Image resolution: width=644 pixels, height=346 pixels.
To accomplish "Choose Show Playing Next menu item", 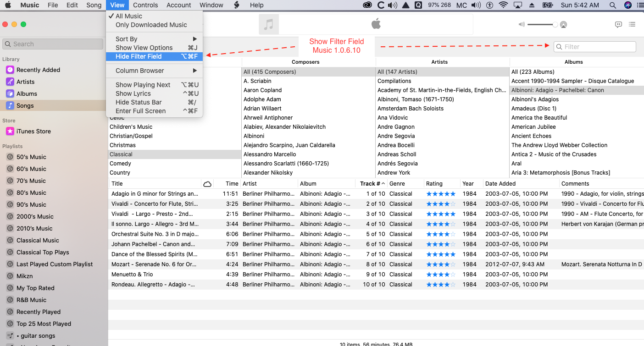I will point(155,85).
